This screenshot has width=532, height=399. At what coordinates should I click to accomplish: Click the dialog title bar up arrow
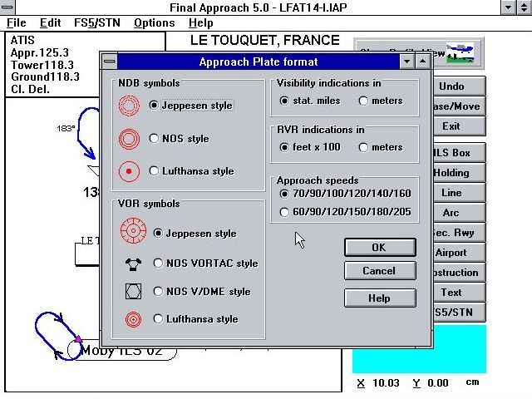[423, 62]
